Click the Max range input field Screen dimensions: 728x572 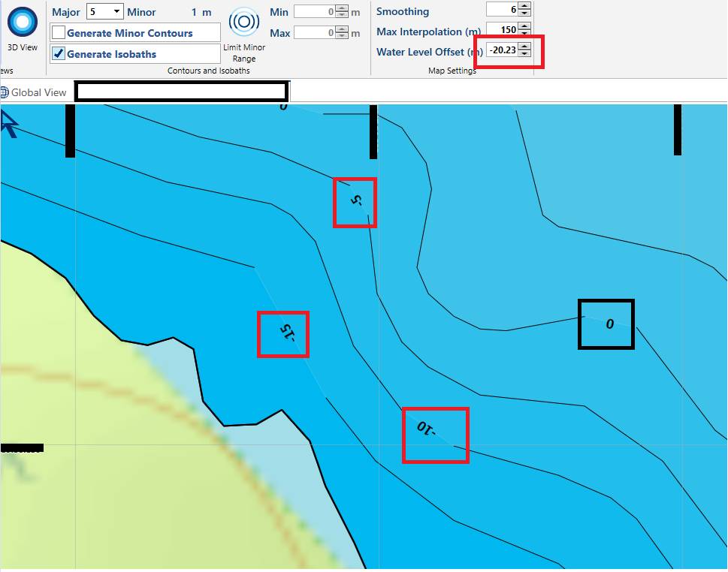pyautogui.click(x=314, y=33)
